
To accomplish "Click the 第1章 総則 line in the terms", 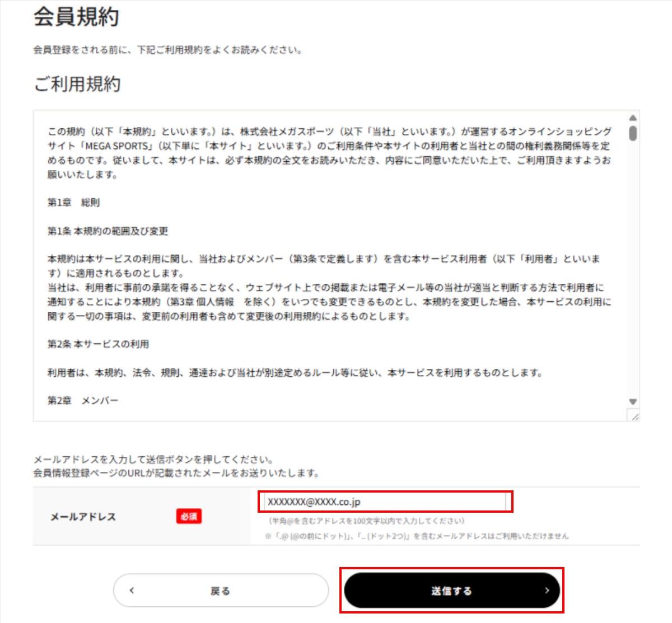I will point(73,203).
